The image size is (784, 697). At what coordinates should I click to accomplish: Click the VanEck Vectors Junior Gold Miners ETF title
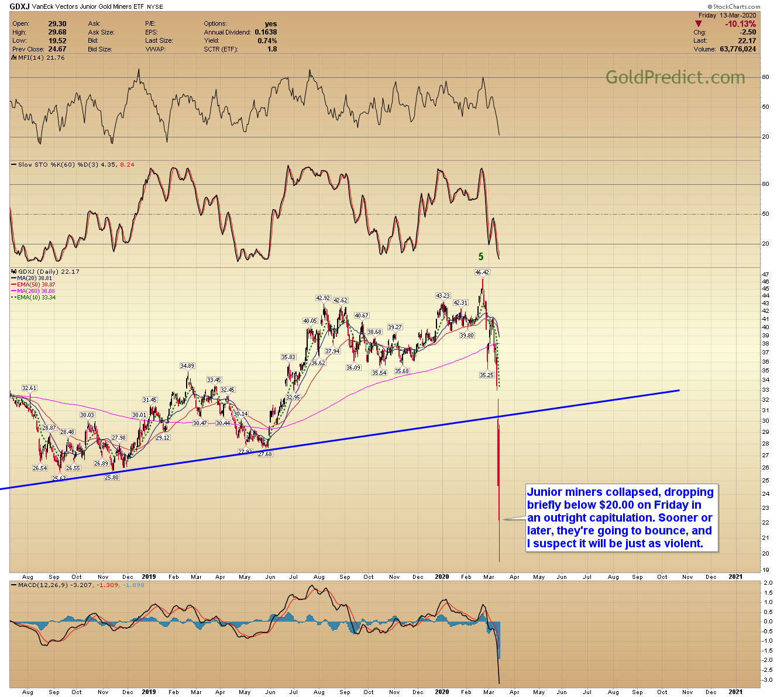click(89, 6)
